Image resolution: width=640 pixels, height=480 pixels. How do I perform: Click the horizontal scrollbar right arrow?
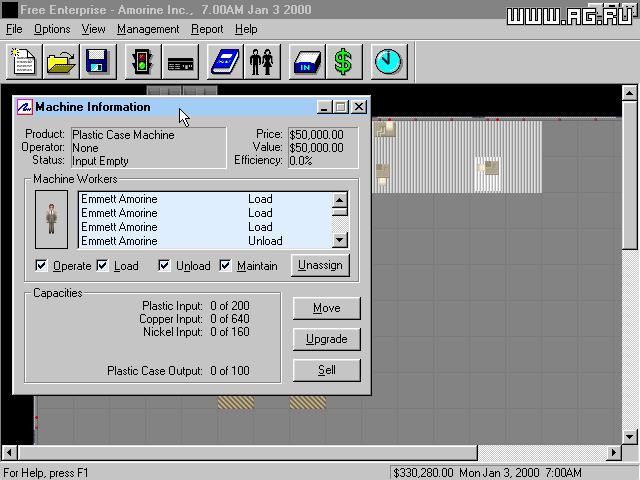point(613,452)
